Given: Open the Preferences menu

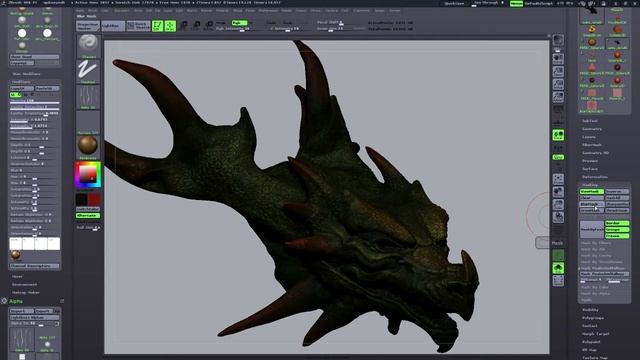Looking at the screenshot, I should click(x=268, y=11).
